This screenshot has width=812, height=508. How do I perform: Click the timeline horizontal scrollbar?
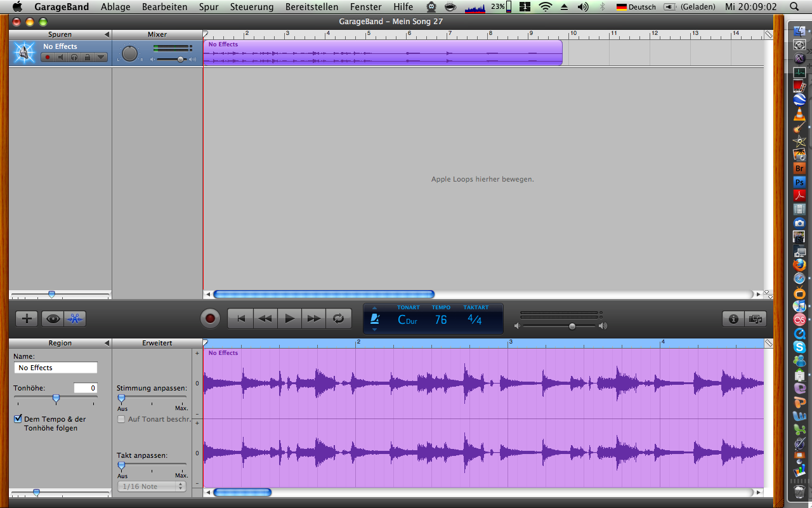[x=324, y=294]
